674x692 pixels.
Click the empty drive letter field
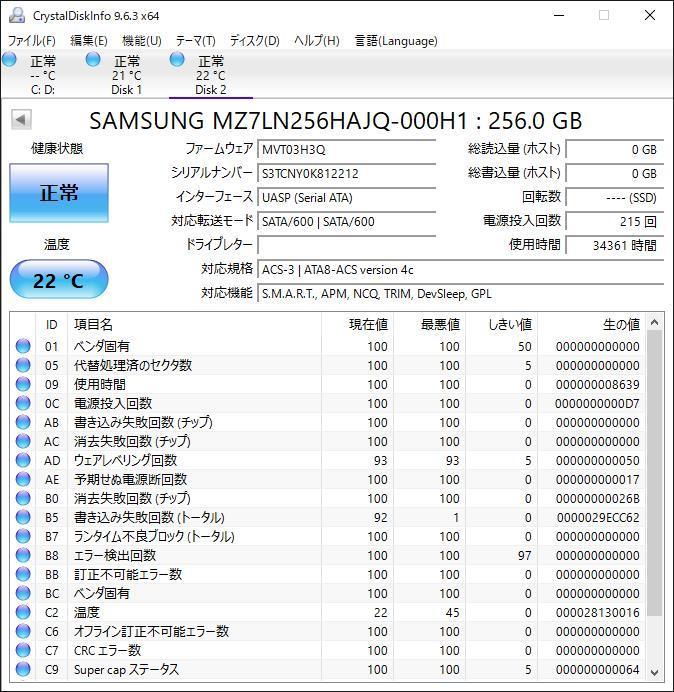tap(346, 245)
